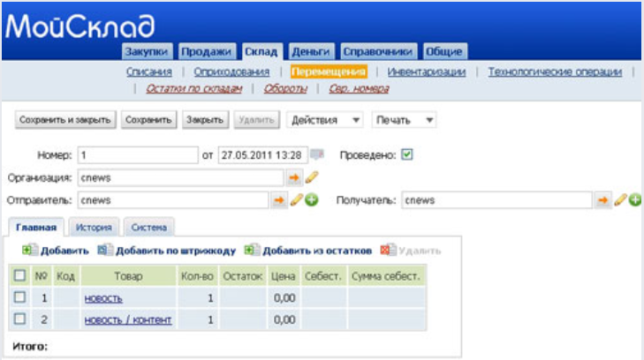Click the Остаток column header
The height and width of the screenshot is (360, 644).
[x=243, y=276]
